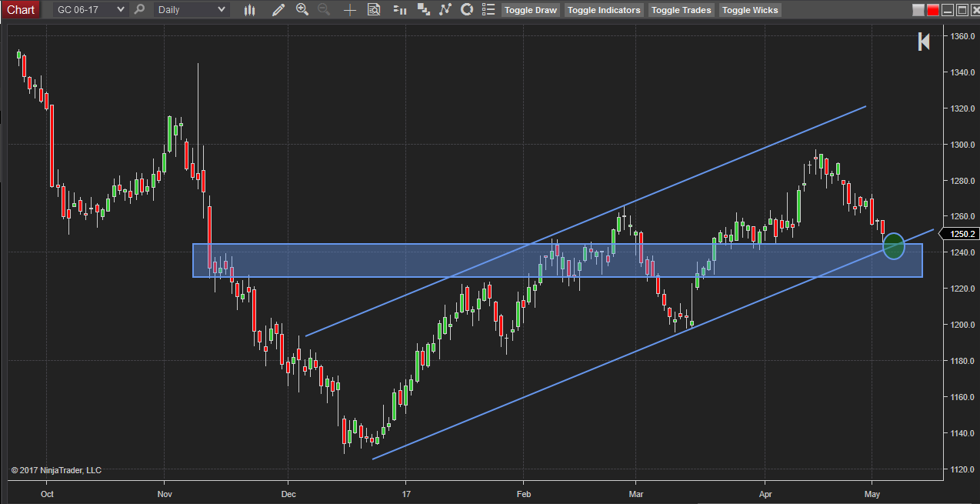This screenshot has height=504, width=980.
Task: Click the Oct label on time axis
Action: pos(47,493)
